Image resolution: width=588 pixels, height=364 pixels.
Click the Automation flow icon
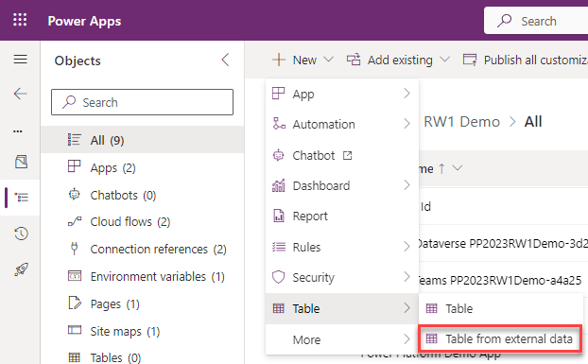tap(279, 123)
